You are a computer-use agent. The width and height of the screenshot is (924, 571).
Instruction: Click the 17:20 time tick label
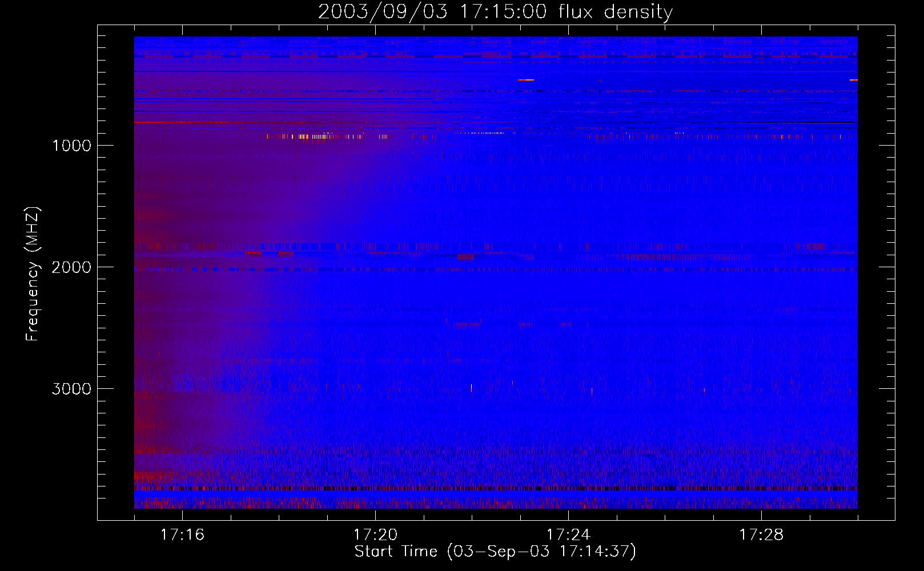[x=375, y=534]
